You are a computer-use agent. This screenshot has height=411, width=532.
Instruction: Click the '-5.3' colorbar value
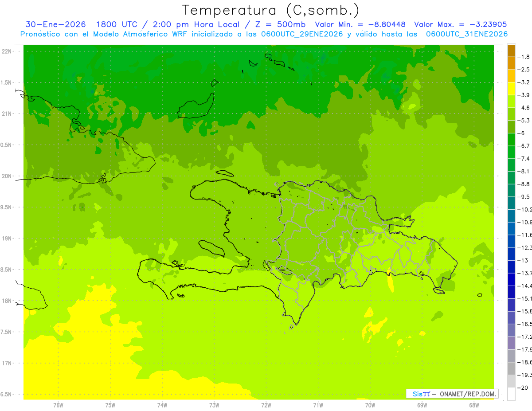pos(524,120)
